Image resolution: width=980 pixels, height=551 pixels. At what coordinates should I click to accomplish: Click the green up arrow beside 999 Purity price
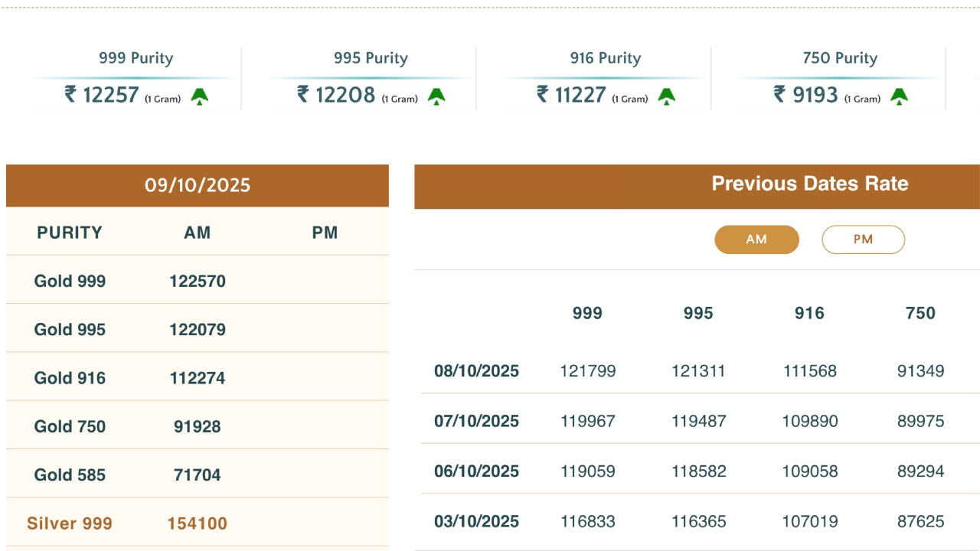pyautogui.click(x=200, y=96)
